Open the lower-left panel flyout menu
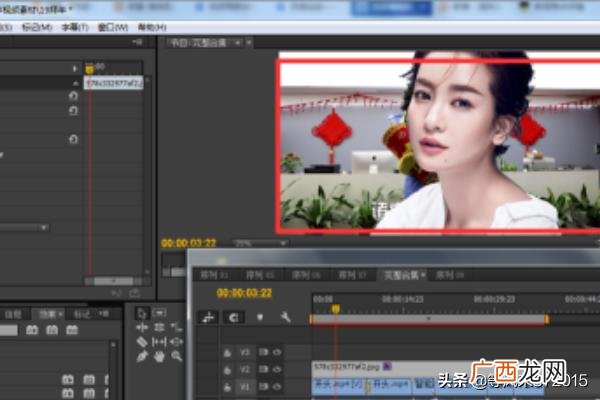Screen dimensions: 600x400 coord(104,314)
